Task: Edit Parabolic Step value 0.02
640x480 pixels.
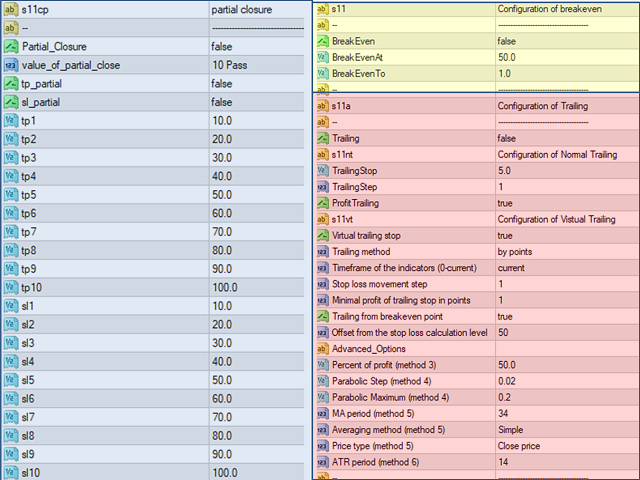Action: point(507,381)
